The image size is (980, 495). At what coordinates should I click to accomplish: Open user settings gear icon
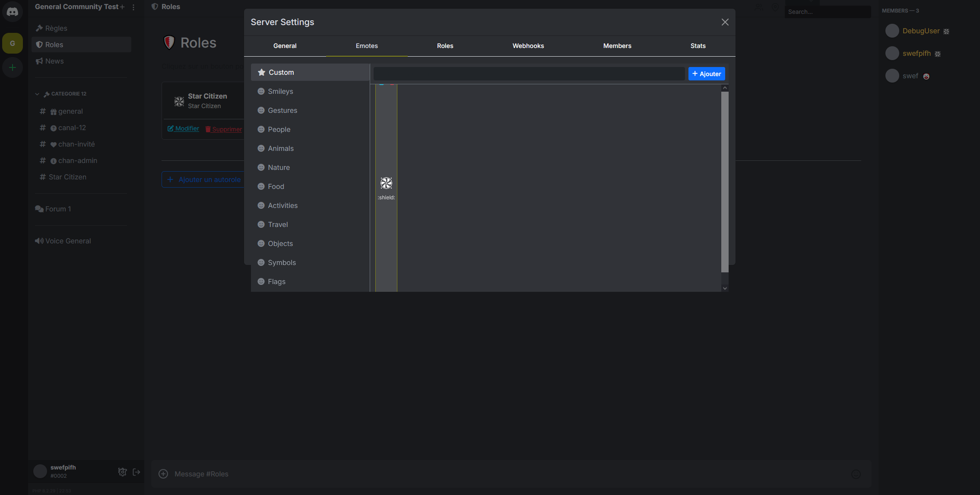tap(122, 472)
